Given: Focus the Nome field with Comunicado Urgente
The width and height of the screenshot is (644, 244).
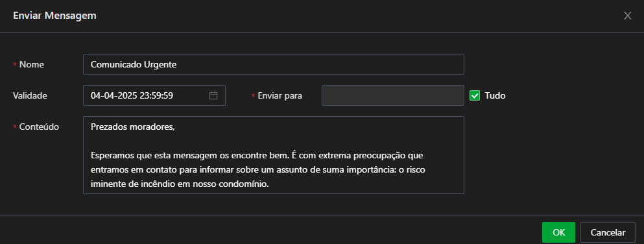Looking at the screenshot, I should coord(274,64).
